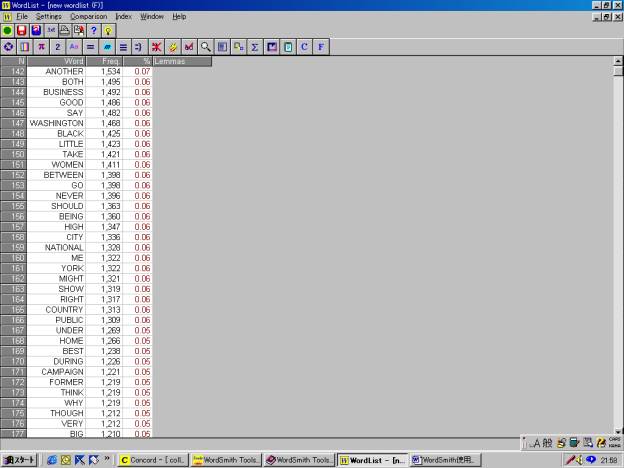Open the Window menu
624x468 pixels.
pos(152,17)
